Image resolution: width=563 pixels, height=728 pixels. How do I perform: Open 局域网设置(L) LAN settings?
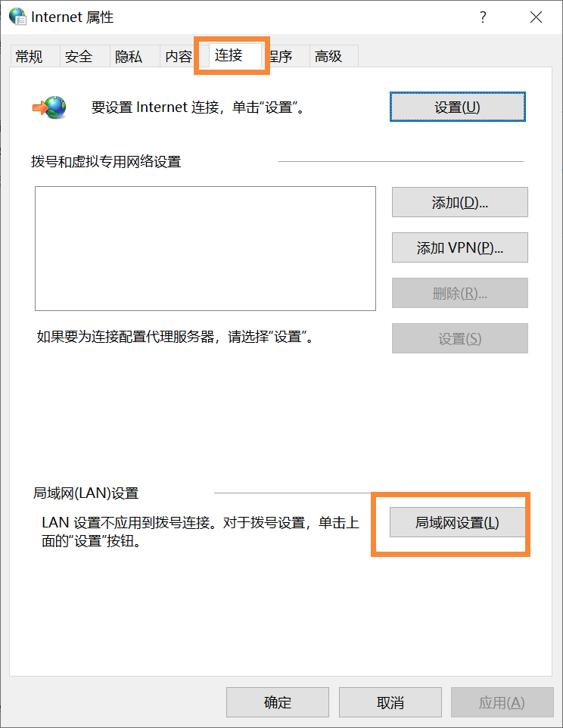pyautogui.click(x=457, y=522)
